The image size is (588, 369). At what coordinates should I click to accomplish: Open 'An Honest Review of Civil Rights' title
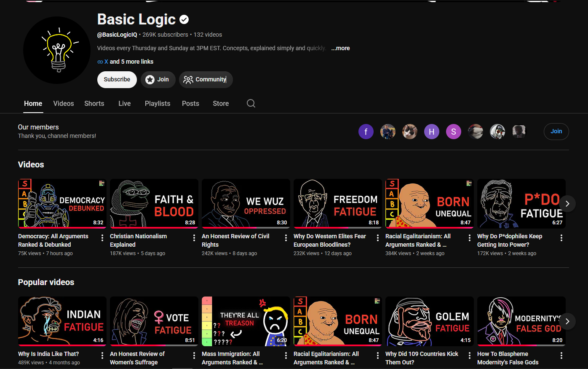point(235,240)
